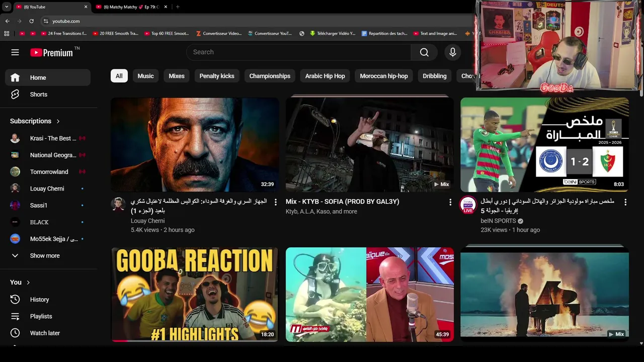This screenshot has height=362, width=644.
Task: Open National Geographic subscription channel
Action: 48,155
